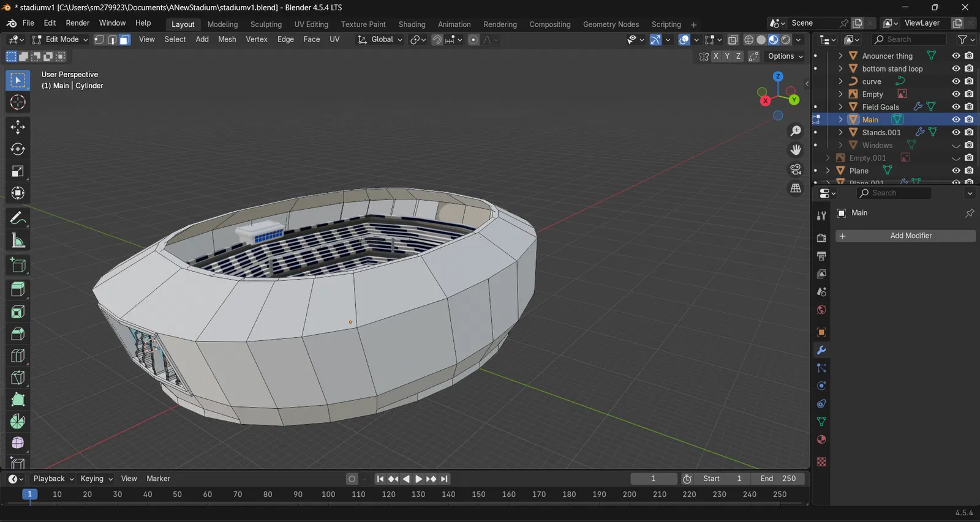
Task: Enable auto keying record button
Action: 352,479
